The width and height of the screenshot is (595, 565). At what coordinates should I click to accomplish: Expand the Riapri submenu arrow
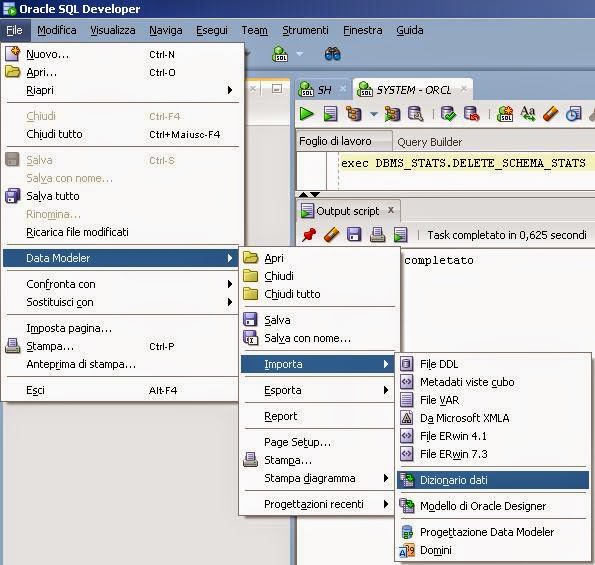click(x=230, y=90)
